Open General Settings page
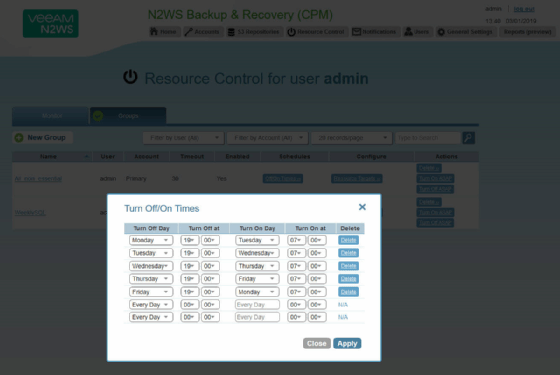 pos(465,32)
